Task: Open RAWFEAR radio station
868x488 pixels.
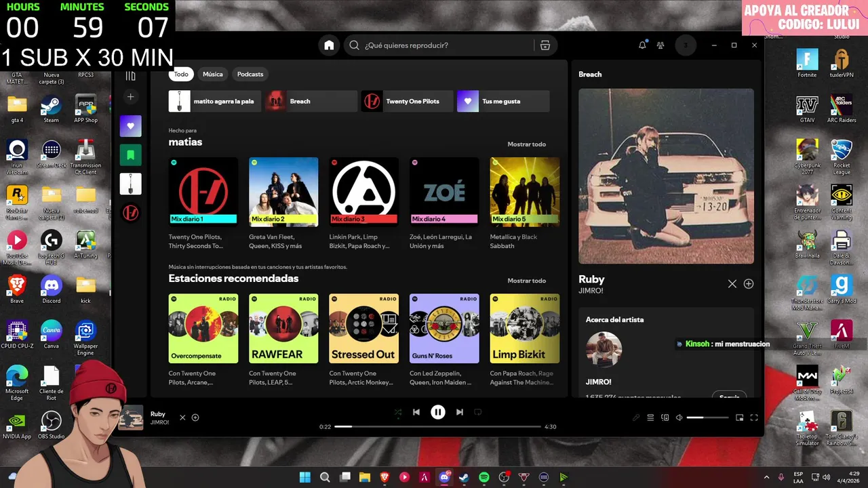Action: pos(283,340)
